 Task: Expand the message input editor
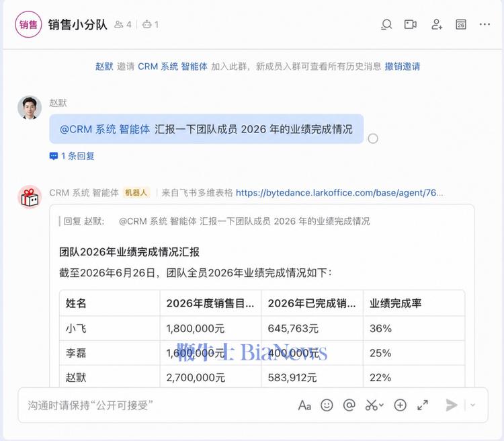tap(423, 405)
